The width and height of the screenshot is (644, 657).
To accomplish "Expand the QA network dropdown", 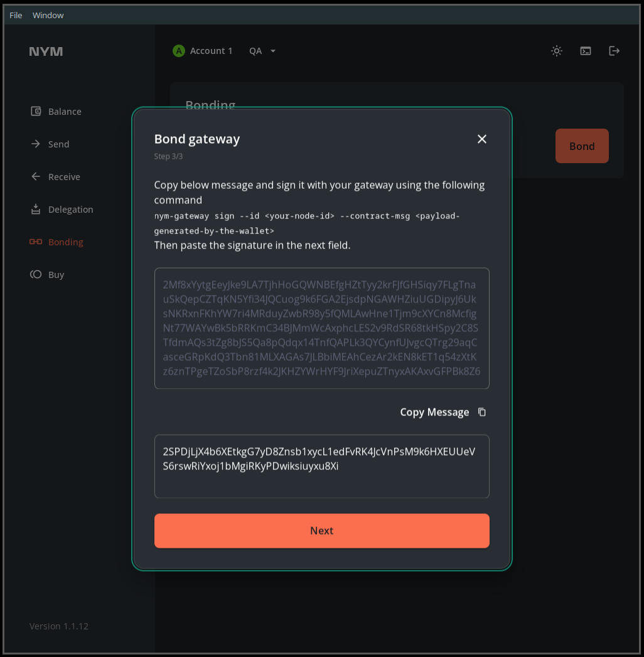I will [263, 51].
